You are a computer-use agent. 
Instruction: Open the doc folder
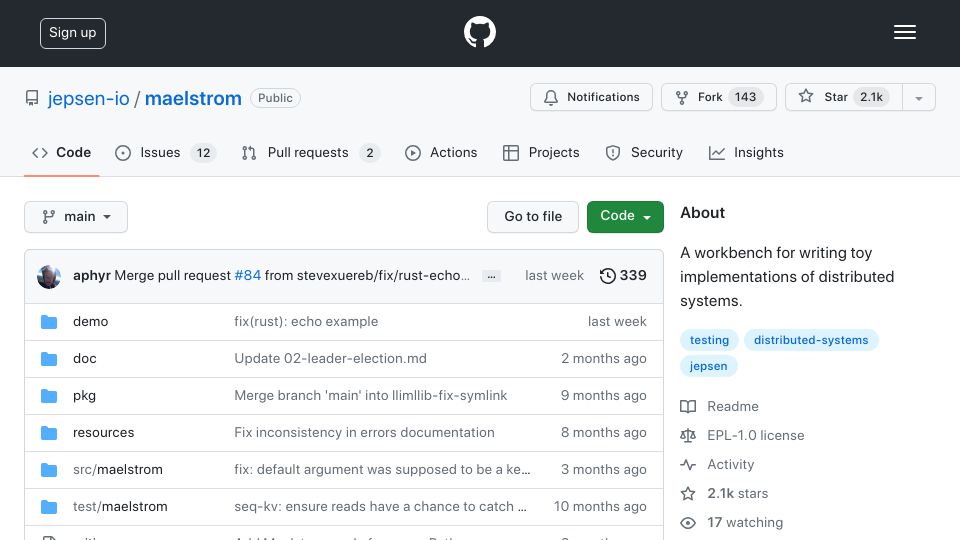tap(84, 358)
